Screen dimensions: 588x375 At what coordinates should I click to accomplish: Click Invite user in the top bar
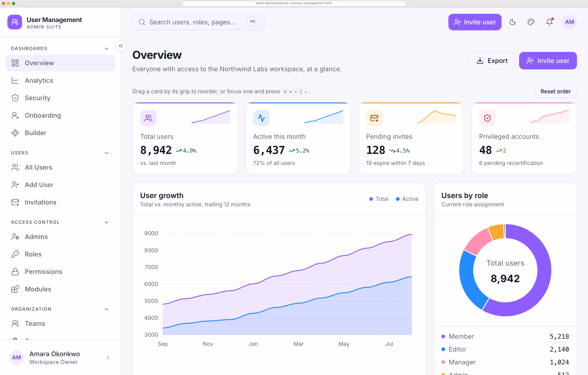coord(475,22)
